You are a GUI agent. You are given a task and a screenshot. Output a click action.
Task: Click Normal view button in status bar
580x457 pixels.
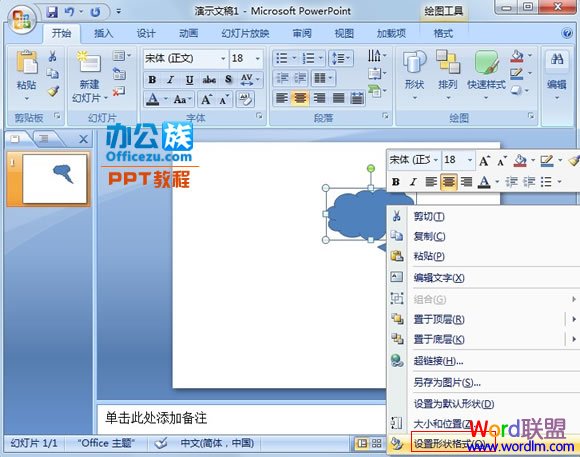coord(362,443)
